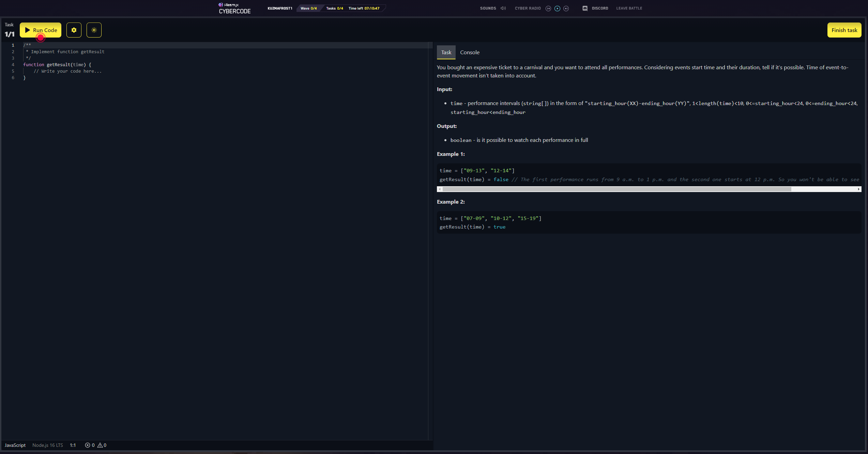This screenshot has width=868, height=454.
Task: Click the KUZMAFROST1 username
Action: click(x=280, y=8)
